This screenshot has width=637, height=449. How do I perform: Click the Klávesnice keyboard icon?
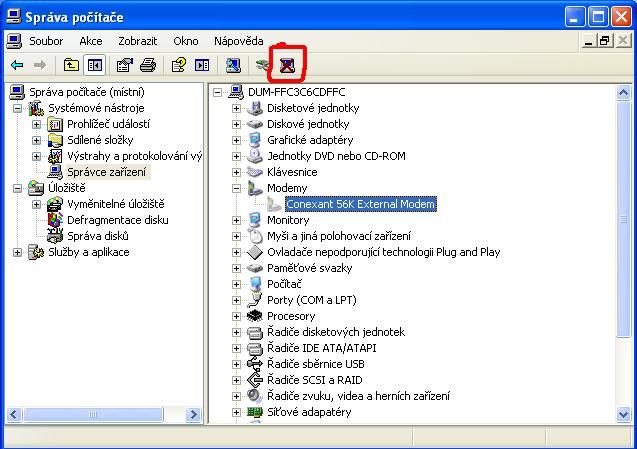click(x=255, y=172)
